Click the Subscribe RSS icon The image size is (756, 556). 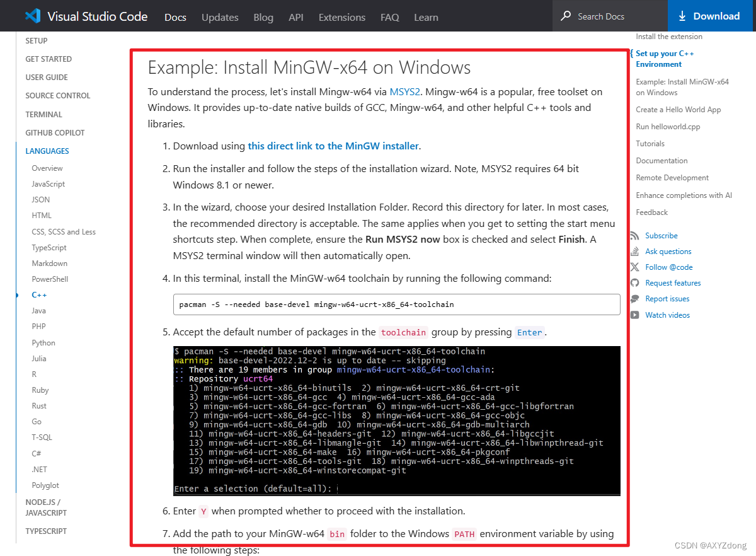coord(634,236)
